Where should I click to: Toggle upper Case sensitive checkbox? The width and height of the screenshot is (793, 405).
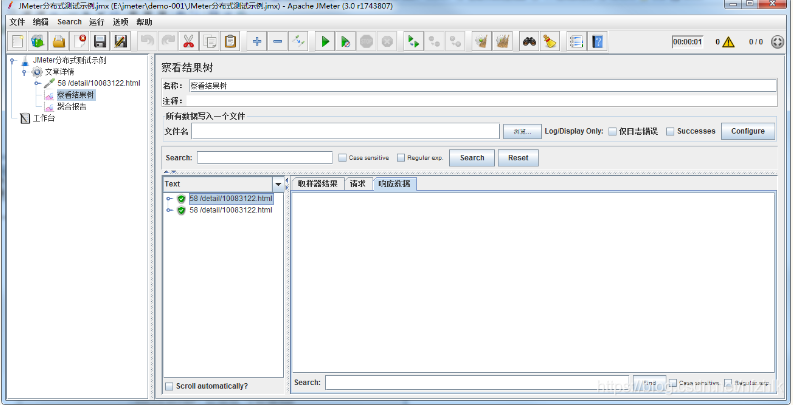point(342,158)
